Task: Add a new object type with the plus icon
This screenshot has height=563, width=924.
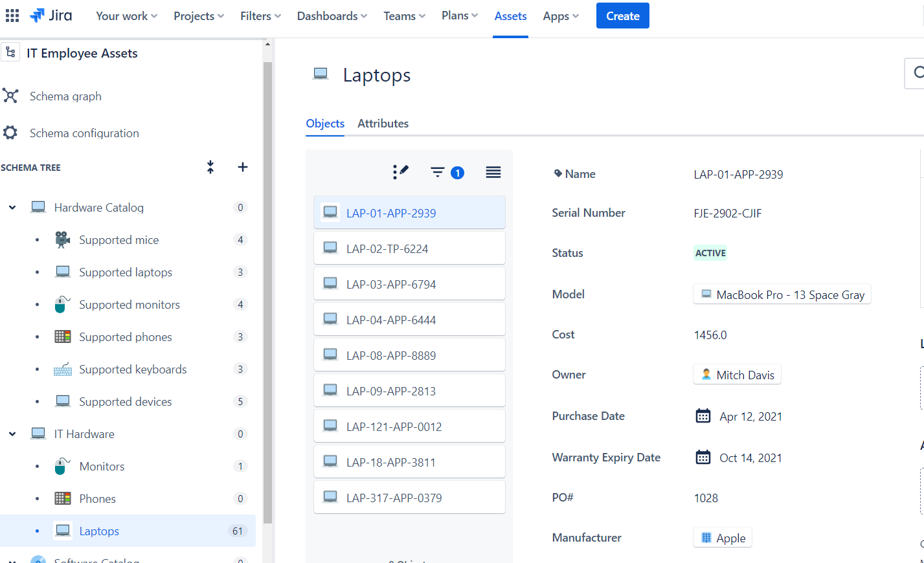Action: pyautogui.click(x=242, y=167)
